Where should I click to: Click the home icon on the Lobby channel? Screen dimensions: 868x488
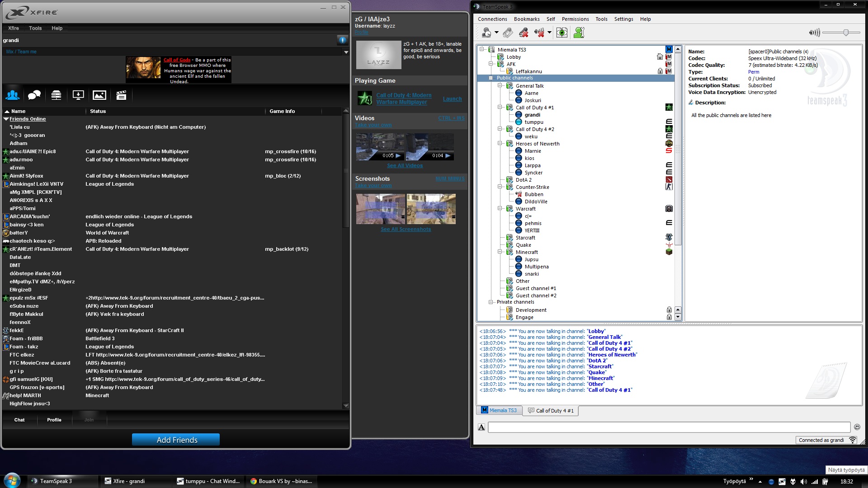(660, 57)
